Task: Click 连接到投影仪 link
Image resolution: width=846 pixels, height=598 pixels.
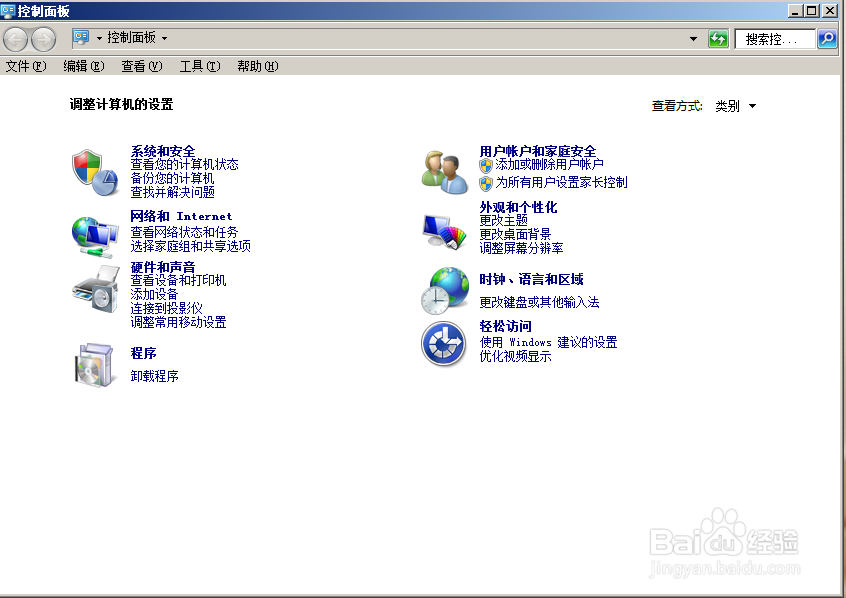Action: [x=167, y=309]
